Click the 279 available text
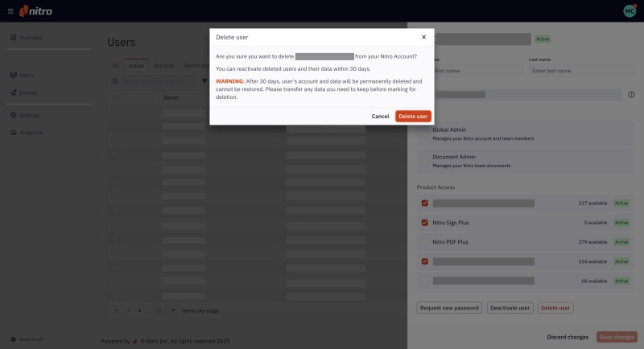 tap(592, 242)
